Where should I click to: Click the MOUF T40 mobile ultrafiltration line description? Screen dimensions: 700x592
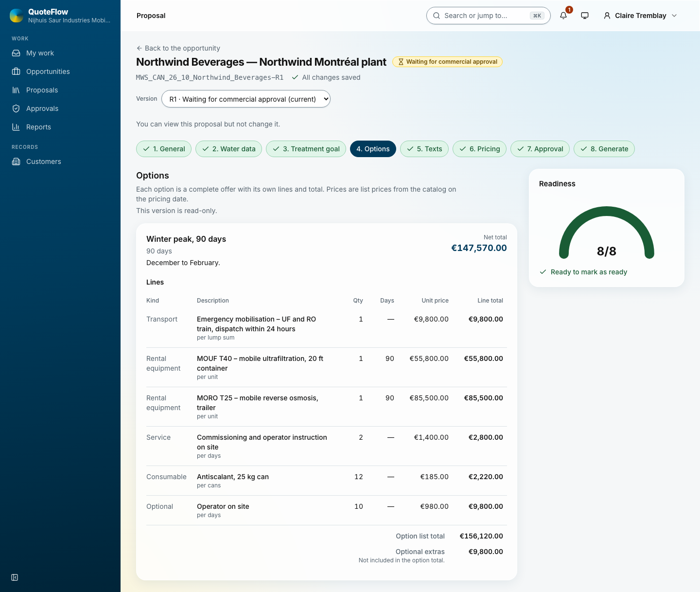(x=260, y=363)
